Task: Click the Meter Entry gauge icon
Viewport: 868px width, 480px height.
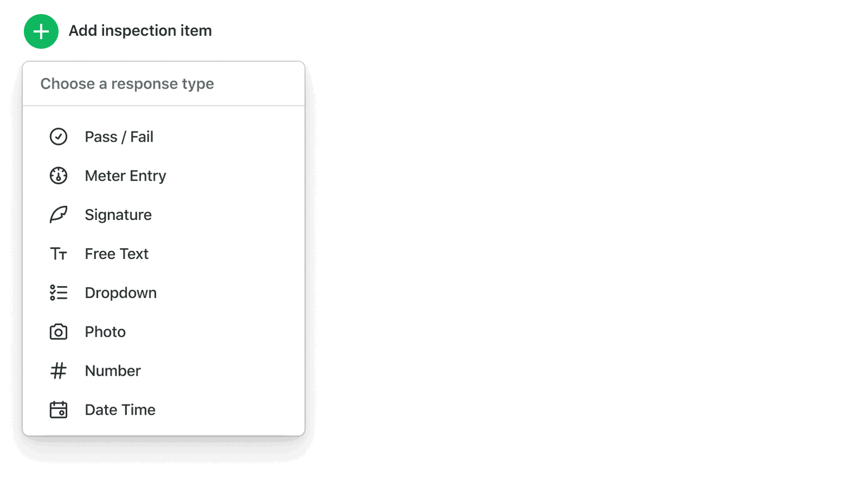Action: click(59, 176)
